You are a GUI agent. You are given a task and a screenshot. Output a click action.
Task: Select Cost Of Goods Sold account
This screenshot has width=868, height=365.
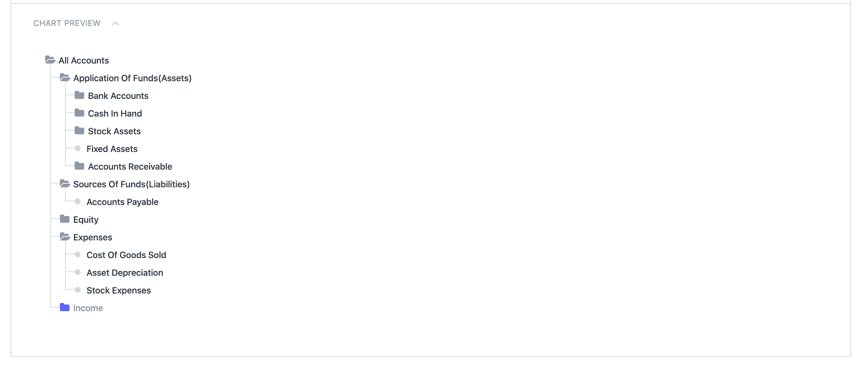click(x=126, y=255)
